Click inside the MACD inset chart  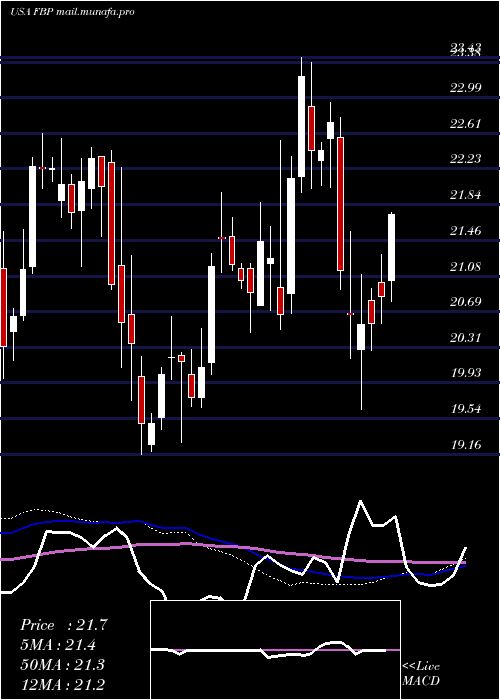(x=275, y=650)
